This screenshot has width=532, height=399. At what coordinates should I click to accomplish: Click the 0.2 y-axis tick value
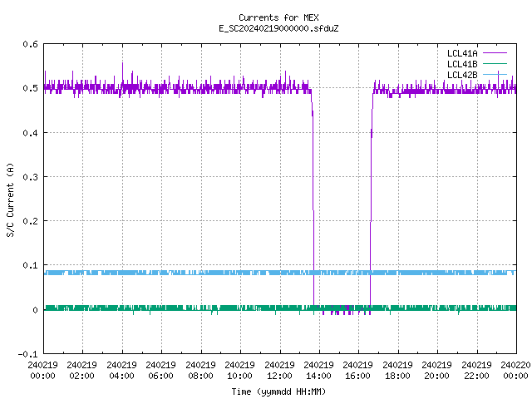(31, 221)
